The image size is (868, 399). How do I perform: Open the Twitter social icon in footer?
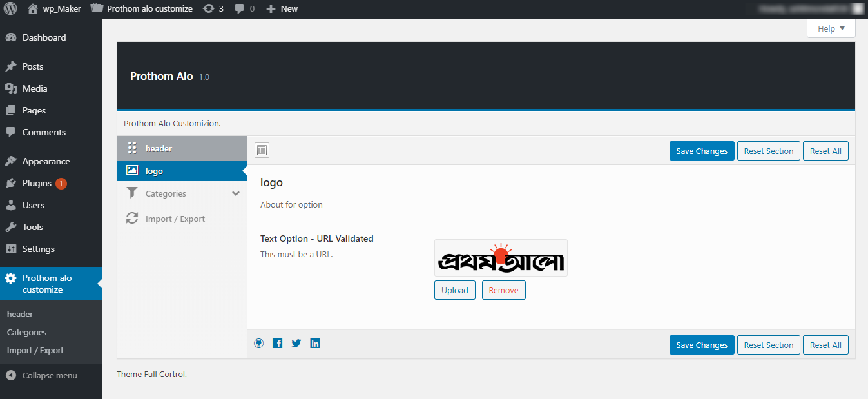296,344
